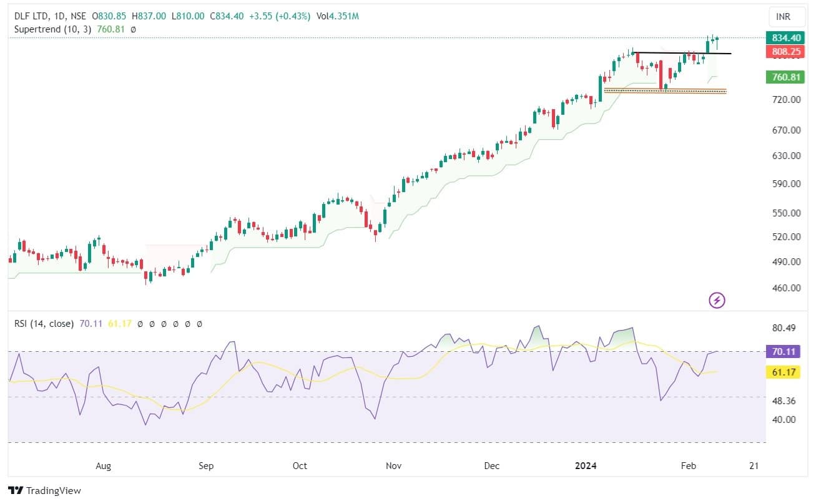Click the green 760.81 price axis label
The image size is (816, 504).
tap(785, 77)
